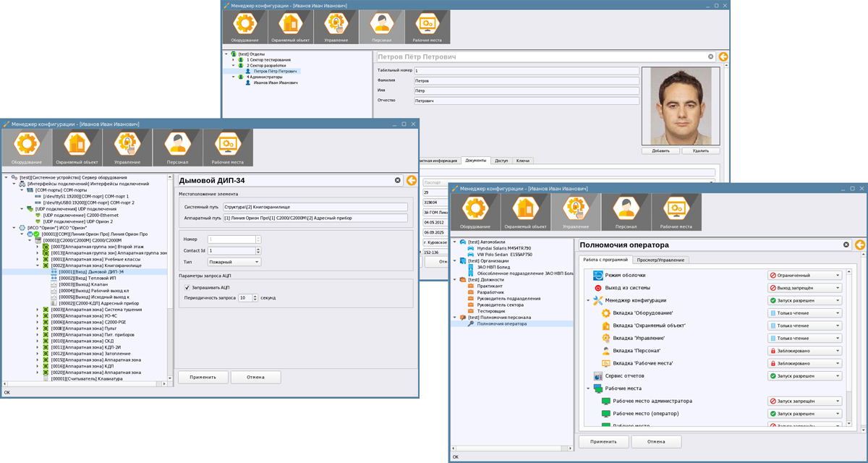Collapse the Менеджер конфигурации permissions group
This screenshot has height=463, width=868.
587,300
